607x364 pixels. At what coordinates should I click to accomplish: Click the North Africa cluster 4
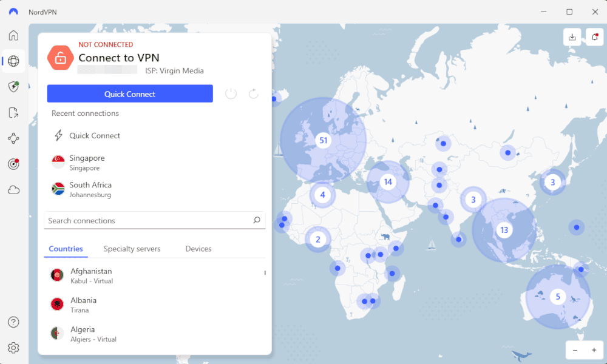click(322, 195)
